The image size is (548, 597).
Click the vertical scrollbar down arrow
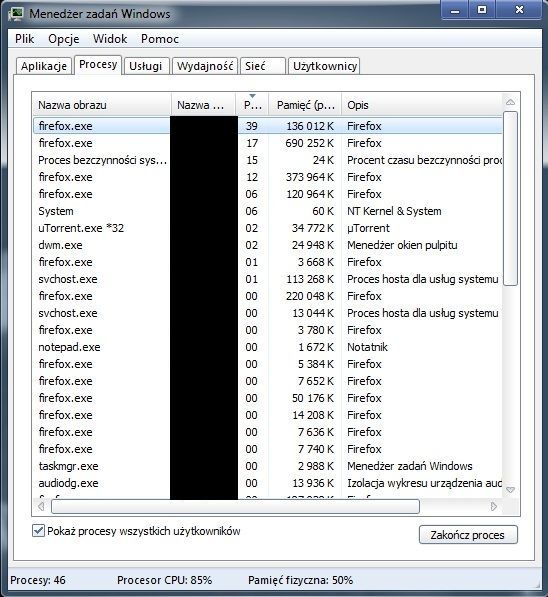(x=510, y=490)
